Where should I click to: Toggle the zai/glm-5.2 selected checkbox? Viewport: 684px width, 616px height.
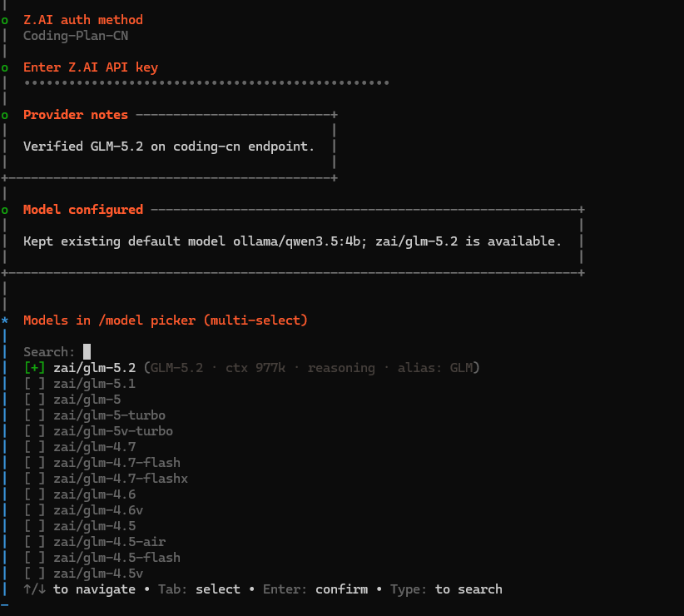click(34, 368)
